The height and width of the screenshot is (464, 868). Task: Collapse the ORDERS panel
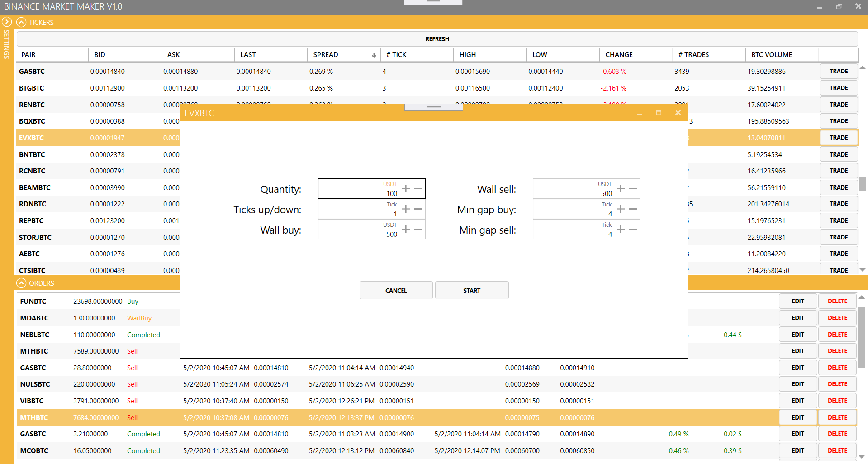coord(21,283)
